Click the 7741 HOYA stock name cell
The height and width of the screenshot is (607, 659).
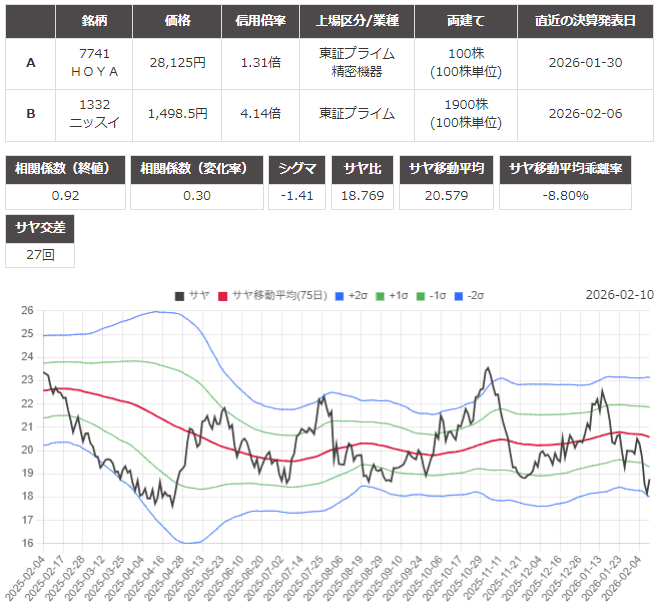(x=99, y=63)
